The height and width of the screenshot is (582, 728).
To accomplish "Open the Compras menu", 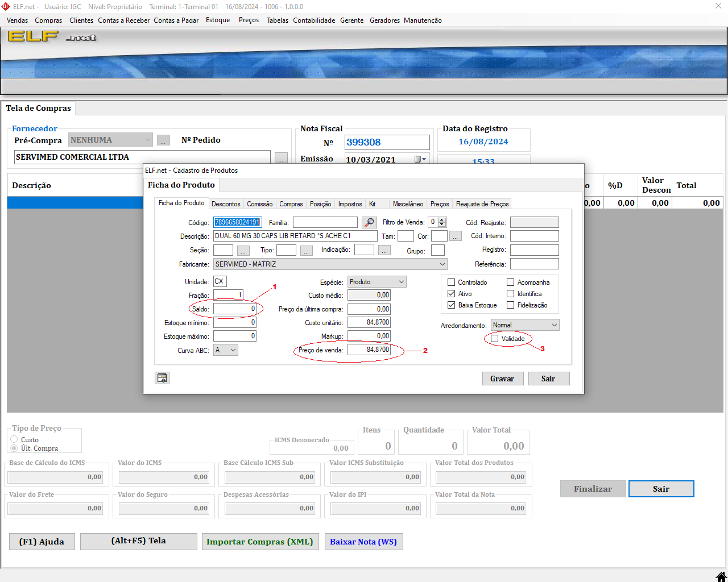I will 48,20.
